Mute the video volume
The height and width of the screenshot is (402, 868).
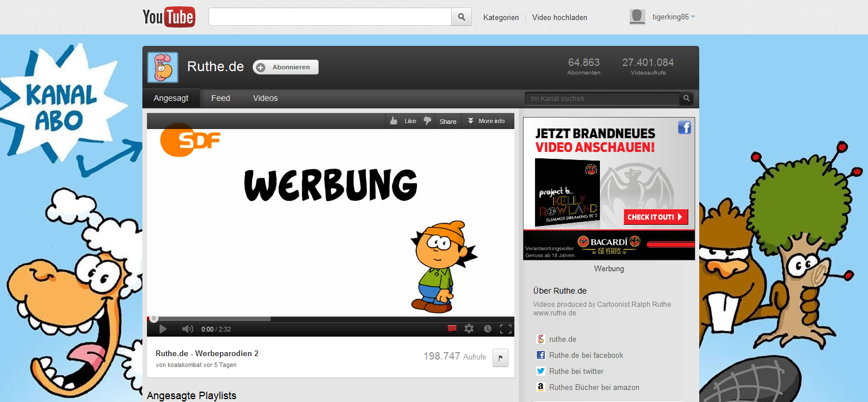[x=187, y=329]
